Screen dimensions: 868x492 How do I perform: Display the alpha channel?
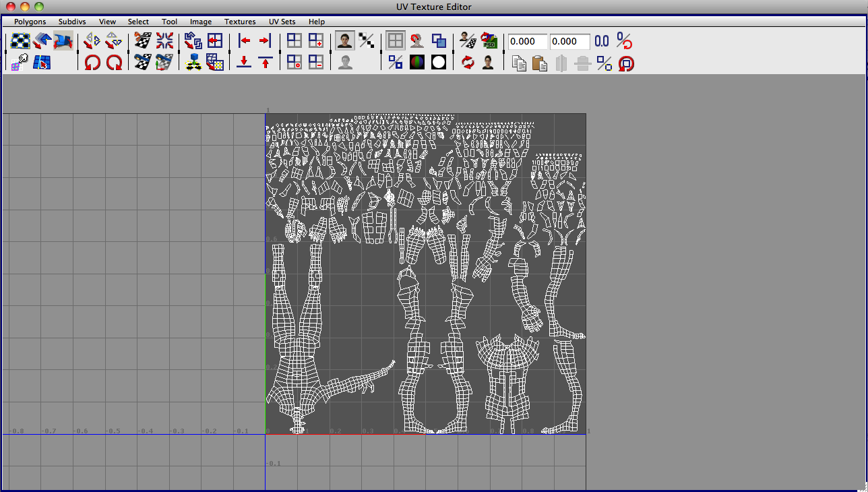pos(439,62)
